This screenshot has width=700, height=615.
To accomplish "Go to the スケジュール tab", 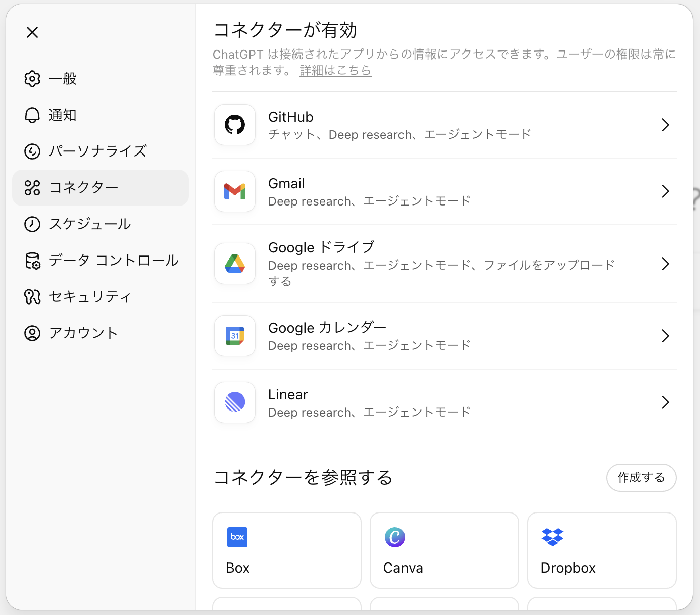I will [x=101, y=224].
